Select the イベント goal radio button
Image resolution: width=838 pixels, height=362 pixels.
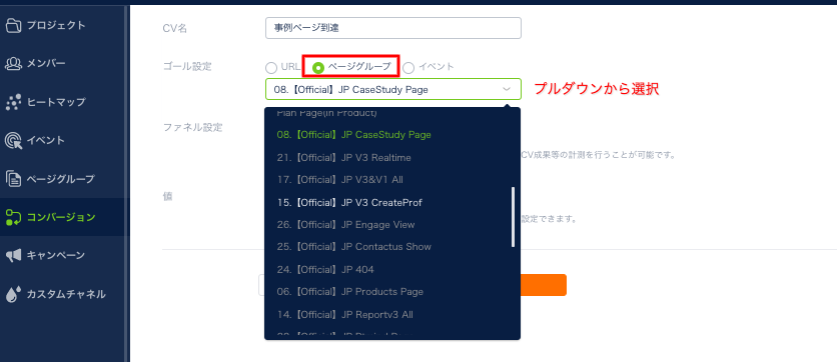click(408, 68)
